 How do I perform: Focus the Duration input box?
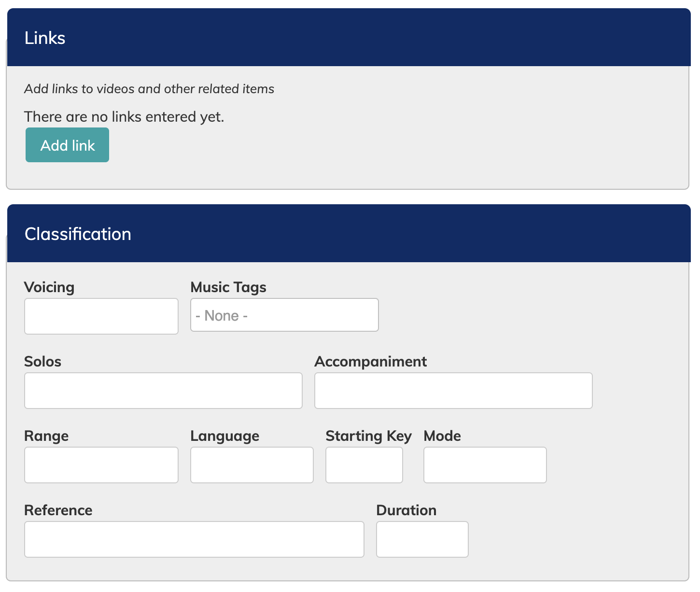422,539
